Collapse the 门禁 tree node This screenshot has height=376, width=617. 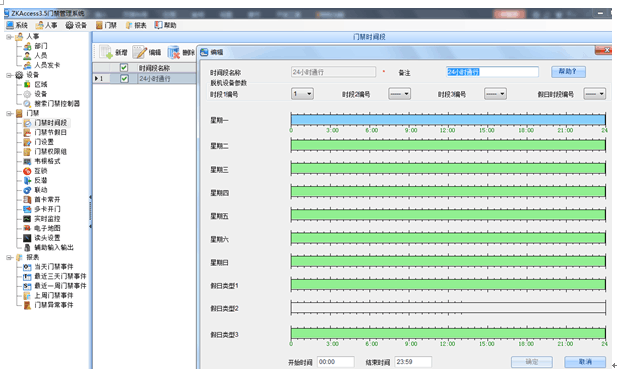9,114
